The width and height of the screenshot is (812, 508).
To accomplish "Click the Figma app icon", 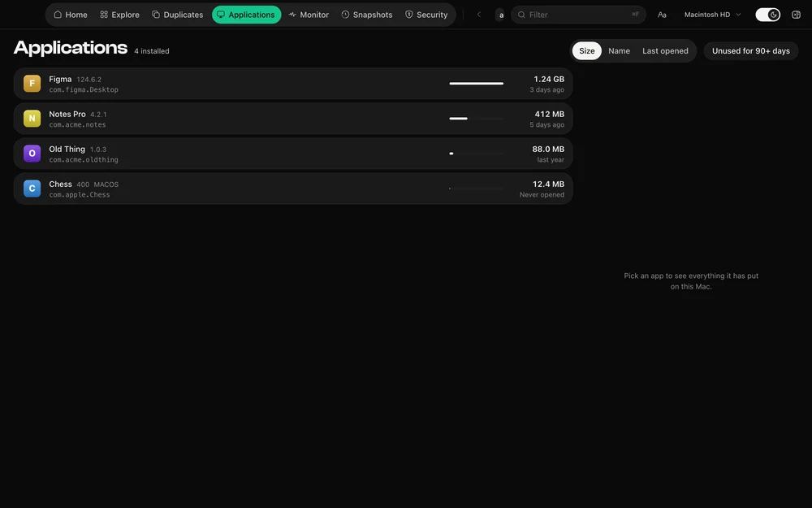I will [32, 84].
